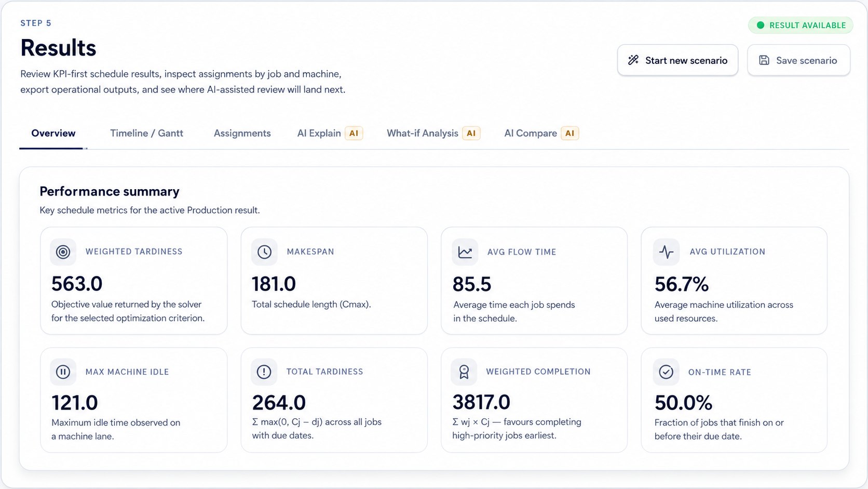Click the AI badge next to What-if Analysis
This screenshot has height=489, width=868.
(471, 133)
